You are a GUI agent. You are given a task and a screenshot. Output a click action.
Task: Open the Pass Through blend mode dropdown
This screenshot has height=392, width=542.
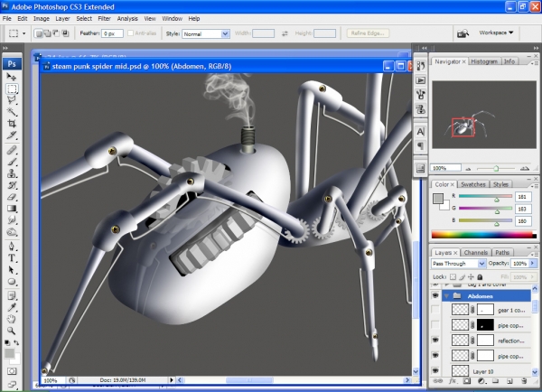[x=458, y=264]
